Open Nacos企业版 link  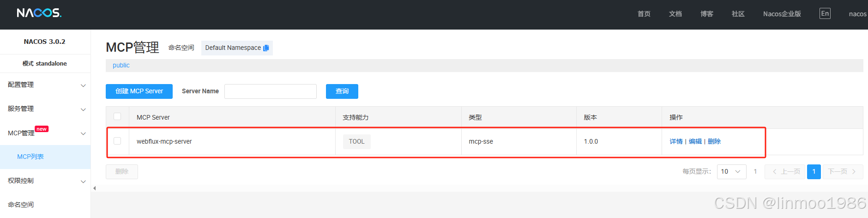(x=782, y=14)
